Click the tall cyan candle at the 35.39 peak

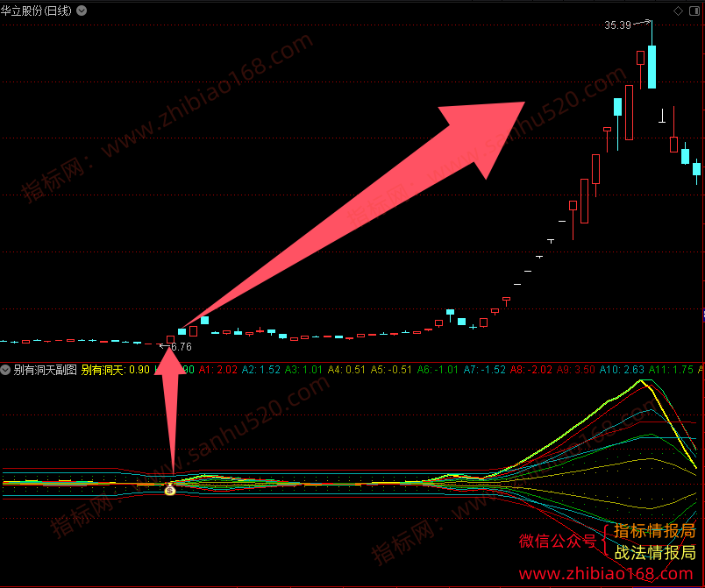652,67
